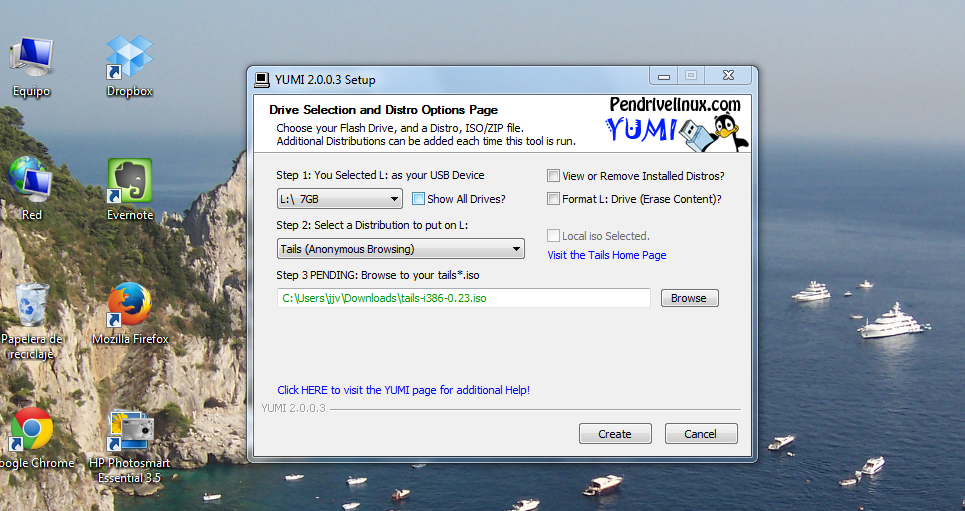Select the Red network desktop icon
Image resolution: width=965 pixels, height=511 pixels.
(30, 188)
